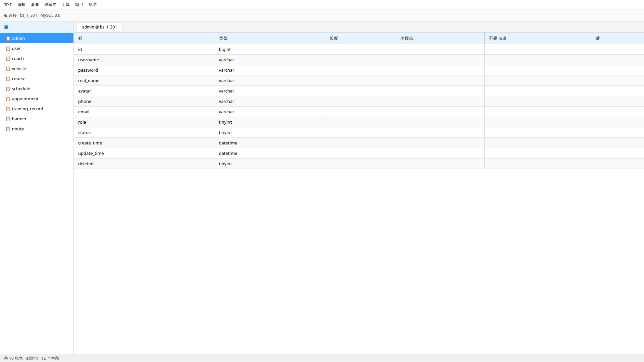Select the role field name cell
This screenshot has width=644, height=362.
coord(144,122)
